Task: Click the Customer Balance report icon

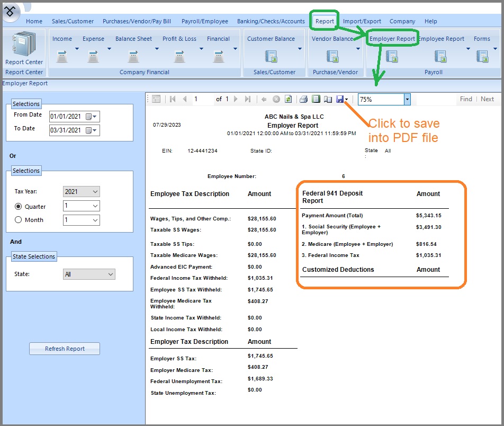Action: [x=271, y=56]
